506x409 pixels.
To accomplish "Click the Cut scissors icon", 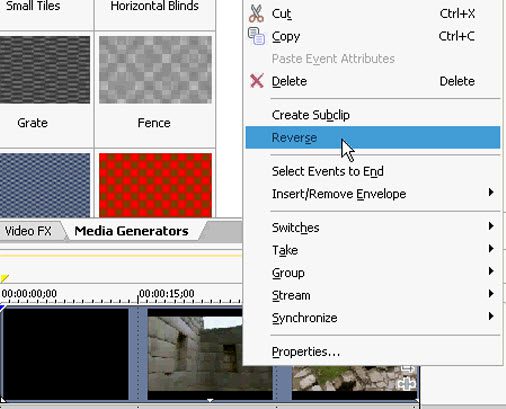I will (x=256, y=14).
